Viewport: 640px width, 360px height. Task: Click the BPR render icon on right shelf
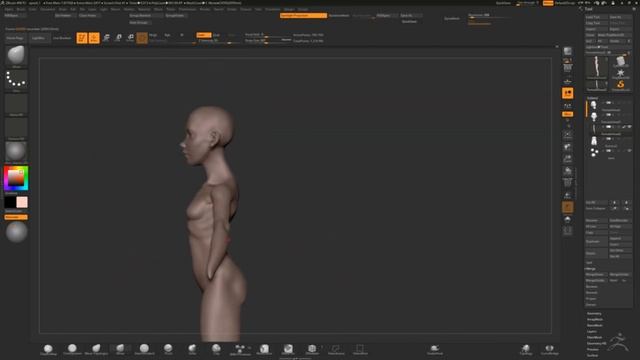pyautogui.click(x=568, y=51)
